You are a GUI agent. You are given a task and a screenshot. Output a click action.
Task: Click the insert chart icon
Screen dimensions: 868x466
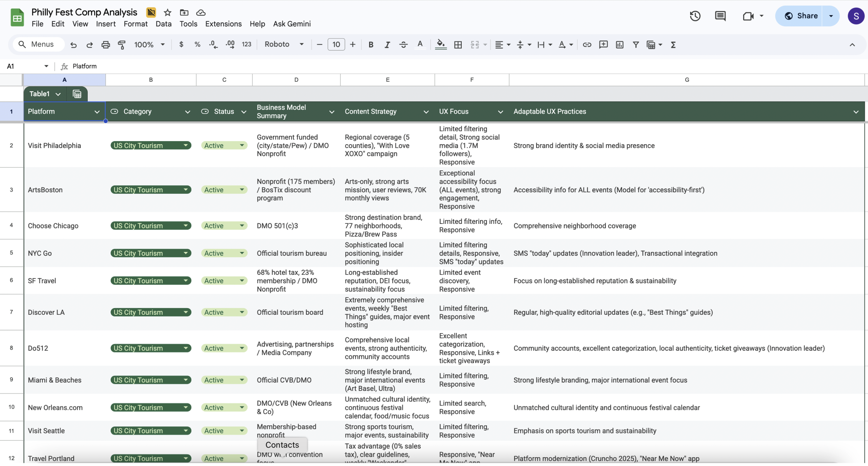tap(619, 45)
